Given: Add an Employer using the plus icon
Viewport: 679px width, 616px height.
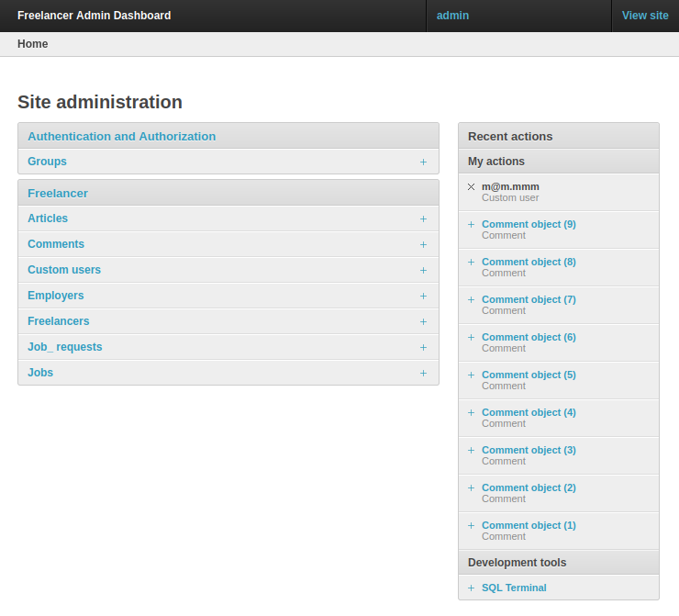Looking at the screenshot, I should 423,296.
